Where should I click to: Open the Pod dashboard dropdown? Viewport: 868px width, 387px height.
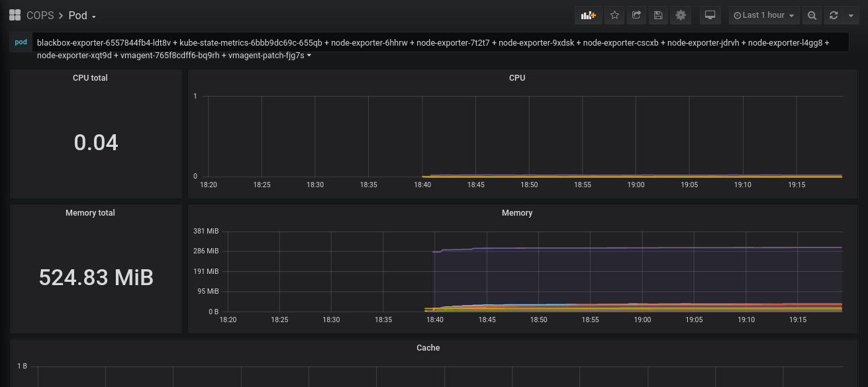click(x=83, y=15)
